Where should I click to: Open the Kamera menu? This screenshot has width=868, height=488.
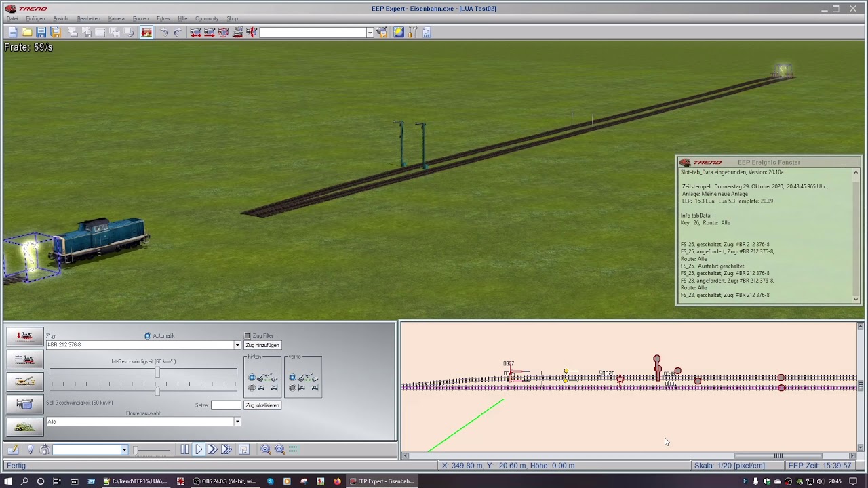tap(116, 18)
